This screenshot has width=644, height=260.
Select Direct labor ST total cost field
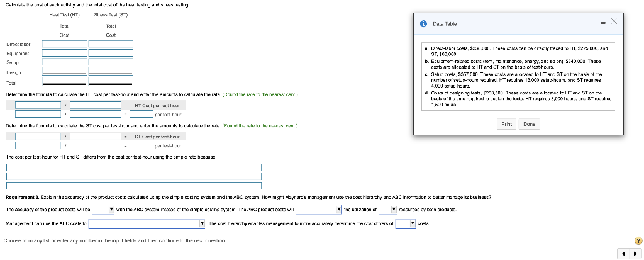click(x=111, y=44)
